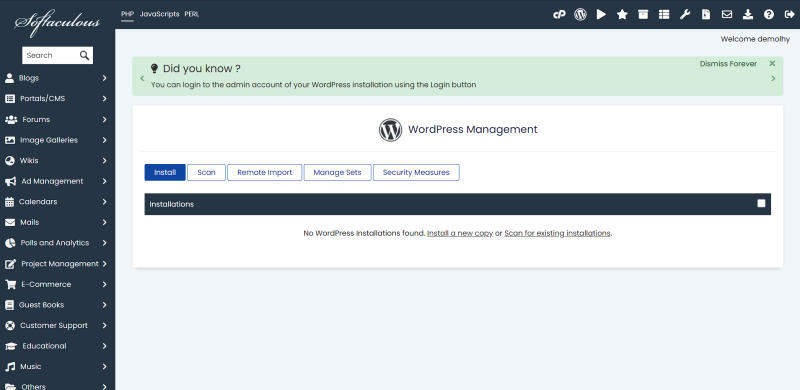Screen dimensions: 800x390
Task: Click the blue Install button
Action: [x=165, y=173]
